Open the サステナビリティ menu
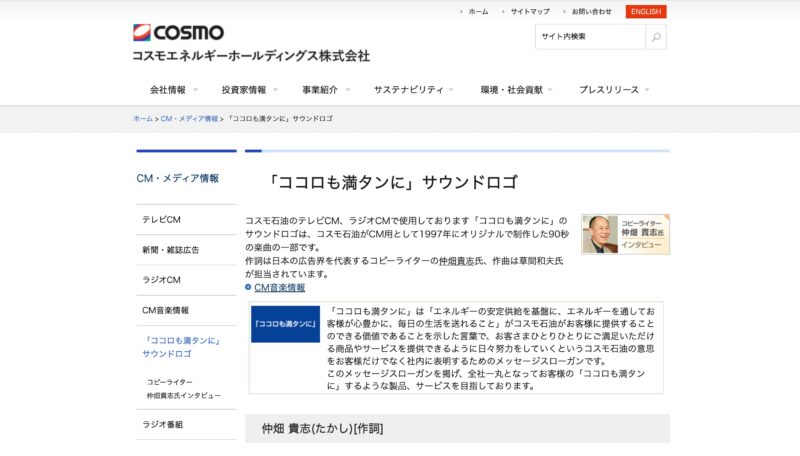 pos(409,90)
